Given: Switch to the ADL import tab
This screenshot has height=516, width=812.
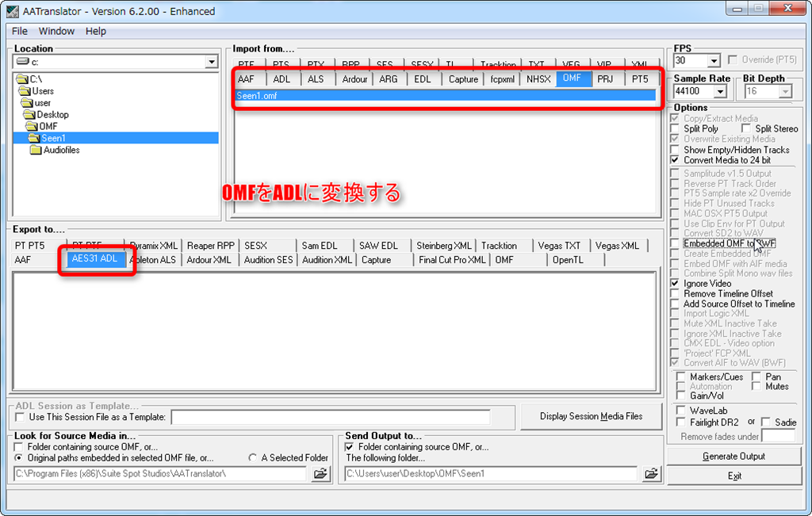Looking at the screenshot, I should (x=282, y=79).
